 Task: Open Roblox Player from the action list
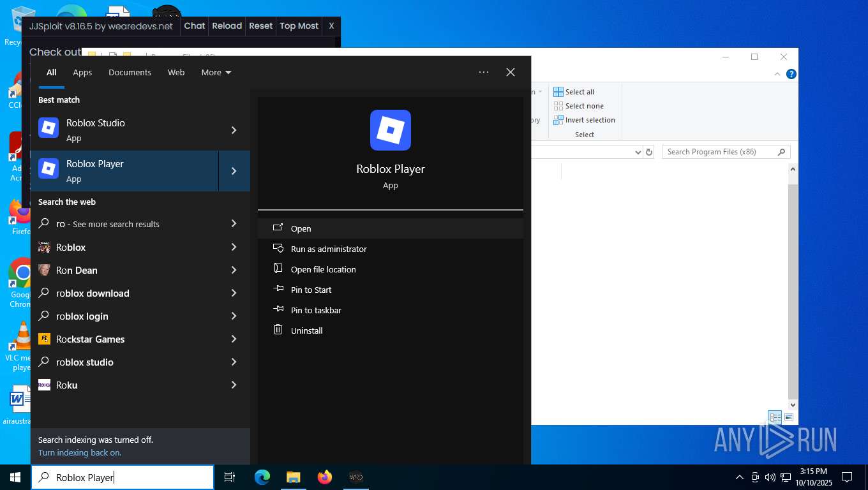[391, 228]
